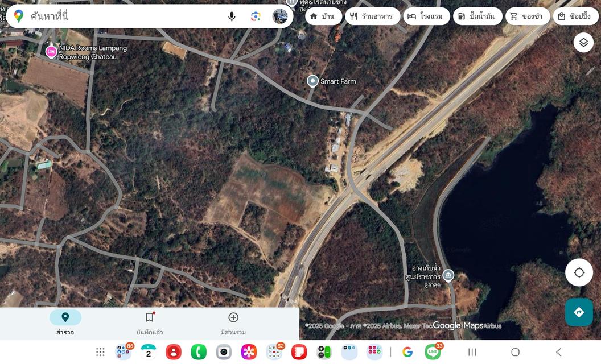Open the light blue app folder
The width and height of the screenshot is (601, 364).
(349, 351)
